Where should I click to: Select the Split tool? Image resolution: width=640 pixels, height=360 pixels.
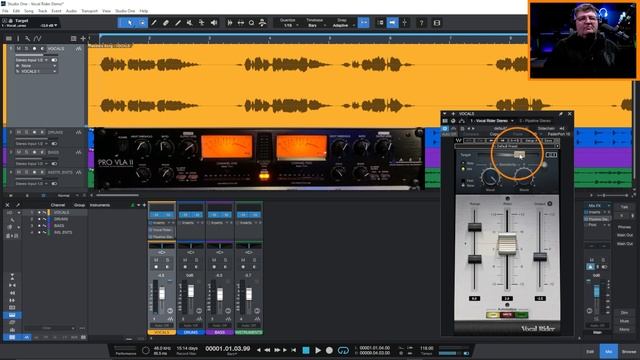pos(154,23)
